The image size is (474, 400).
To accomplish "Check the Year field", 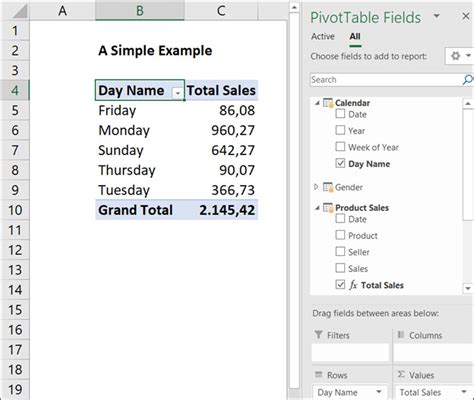I will click(x=340, y=130).
